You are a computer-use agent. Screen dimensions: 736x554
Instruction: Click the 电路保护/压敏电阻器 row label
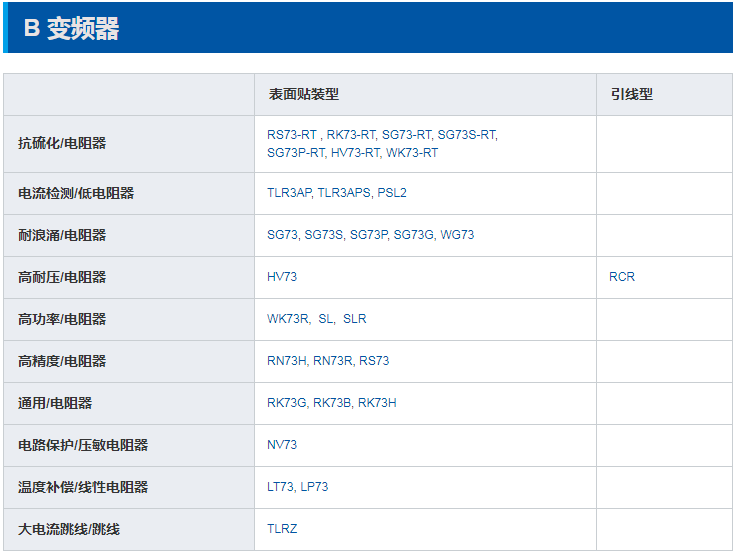pos(83,445)
